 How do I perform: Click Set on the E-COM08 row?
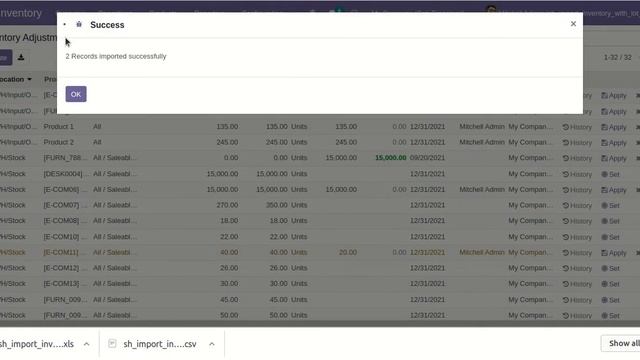click(611, 221)
